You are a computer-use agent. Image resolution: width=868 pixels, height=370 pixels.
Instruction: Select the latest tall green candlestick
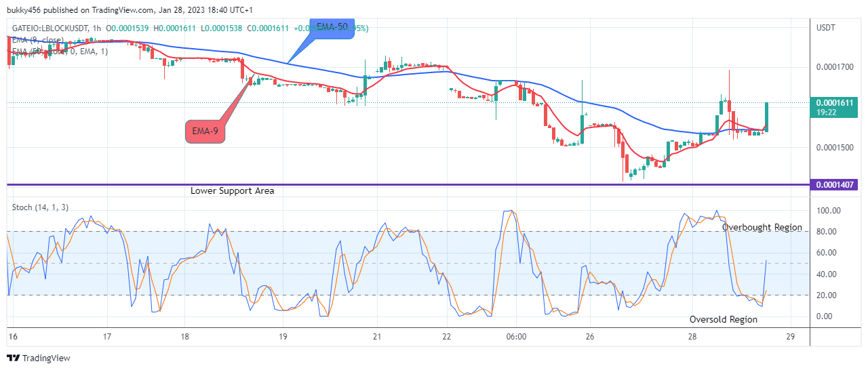point(767,117)
